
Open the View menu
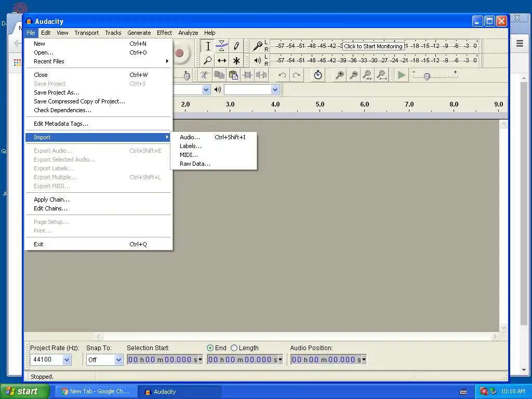[62, 33]
